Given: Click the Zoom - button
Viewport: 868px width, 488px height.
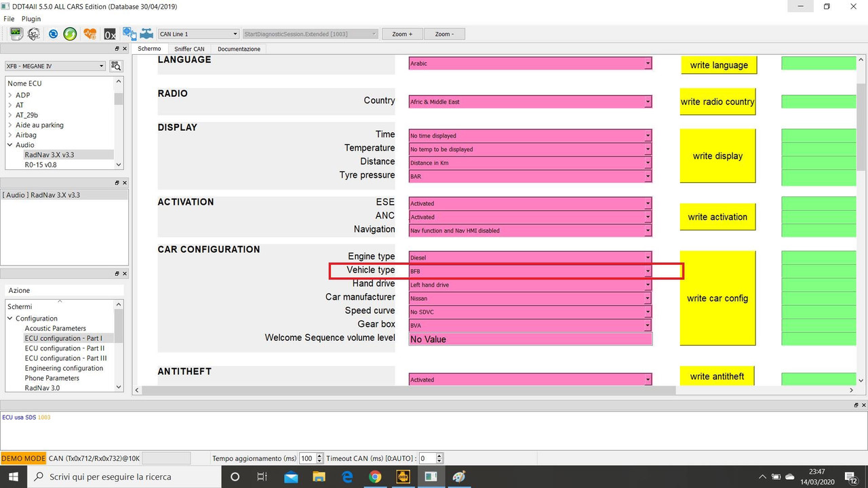Looking at the screenshot, I should [x=445, y=34].
